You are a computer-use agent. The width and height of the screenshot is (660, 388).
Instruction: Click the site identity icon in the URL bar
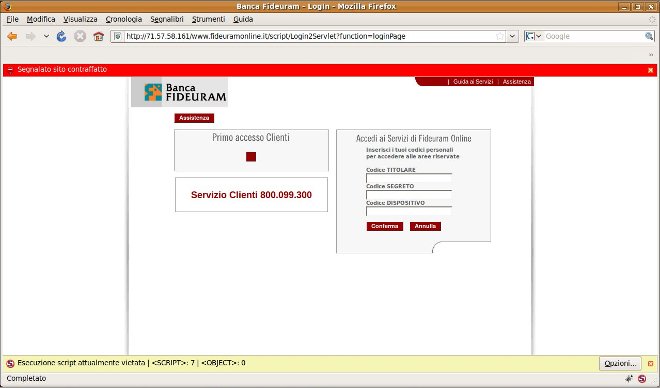pos(118,36)
